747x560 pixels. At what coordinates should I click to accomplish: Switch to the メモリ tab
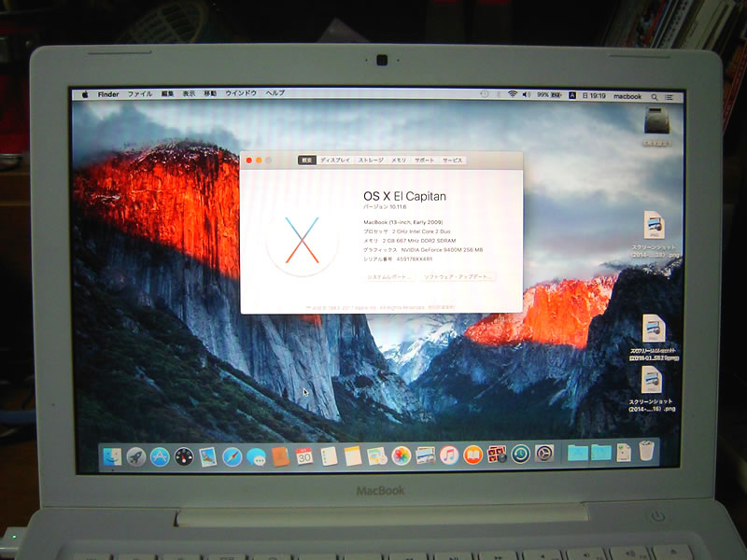pos(399,160)
